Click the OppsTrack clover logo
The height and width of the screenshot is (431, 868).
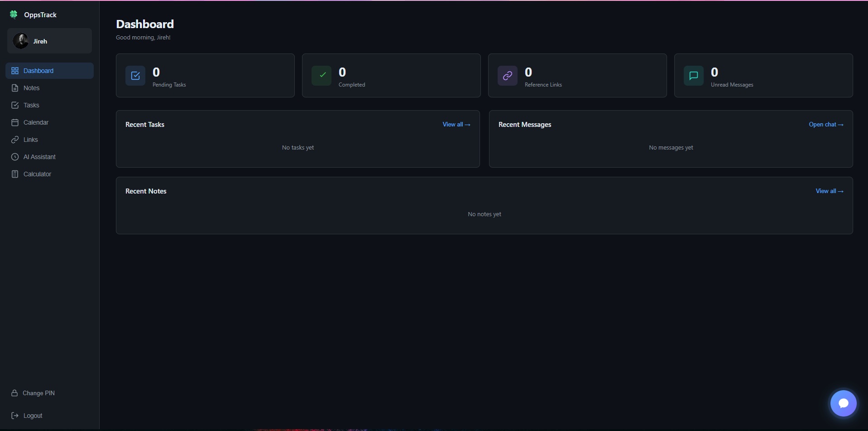(x=14, y=15)
